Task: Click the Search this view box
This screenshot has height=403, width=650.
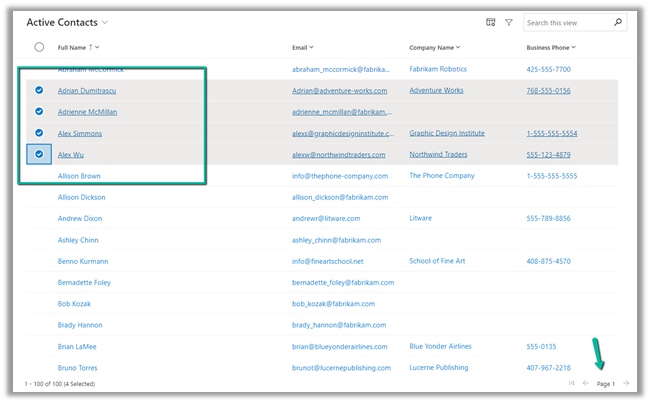Action: (x=567, y=22)
